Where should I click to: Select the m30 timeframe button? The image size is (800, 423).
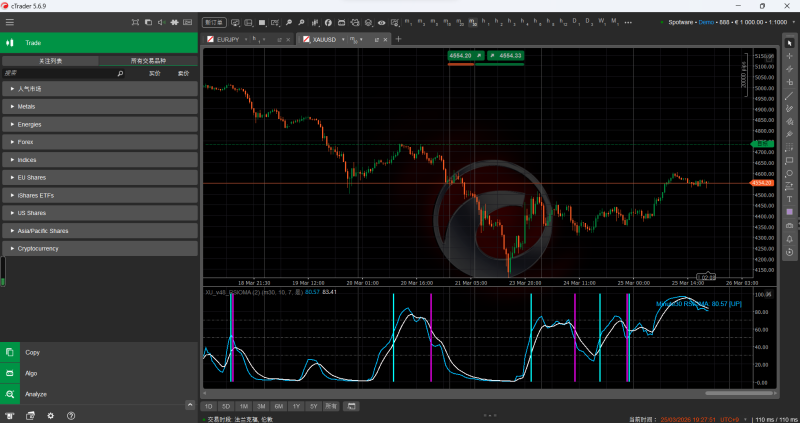tap(473, 22)
